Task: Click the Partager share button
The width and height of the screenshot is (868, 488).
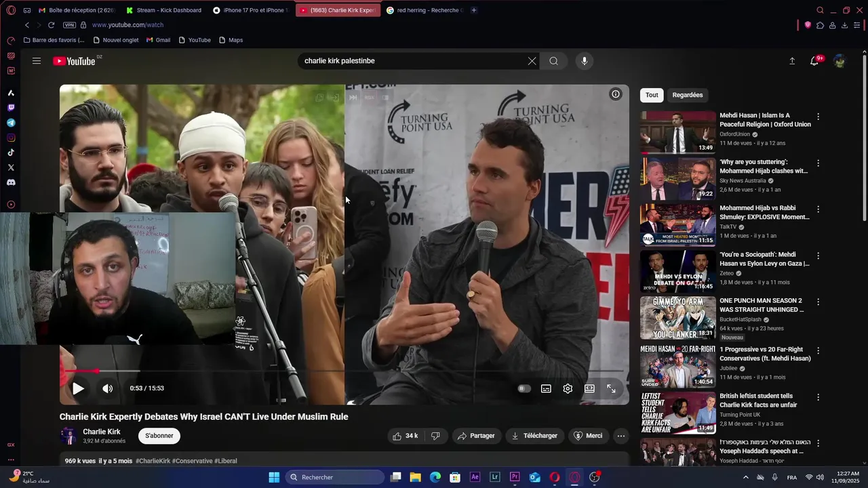Action: tap(476, 436)
